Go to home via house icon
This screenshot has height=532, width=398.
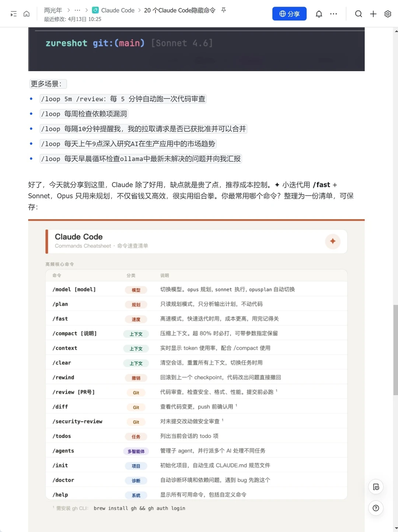[27, 14]
